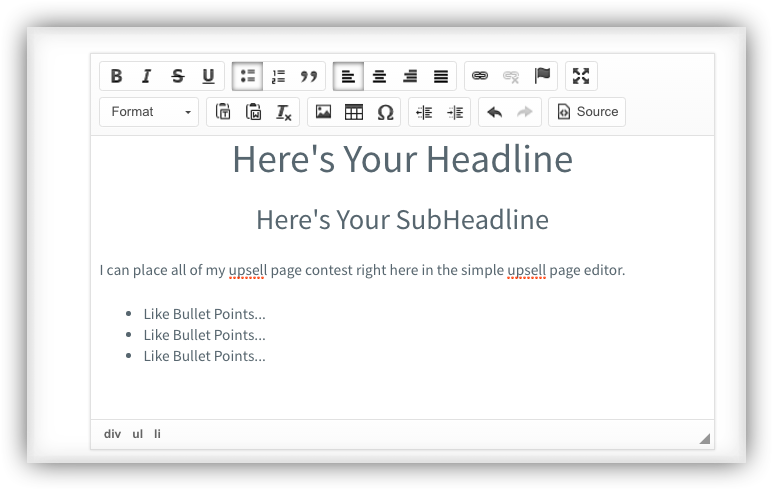
Task: Click the "Here's Your Headline" text
Action: [x=402, y=160]
